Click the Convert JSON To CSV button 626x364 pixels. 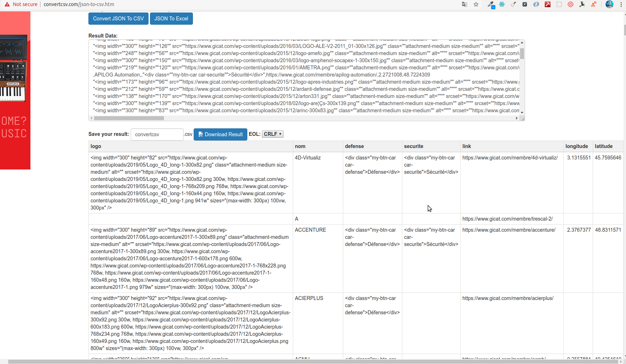click(x=118, y=19)
